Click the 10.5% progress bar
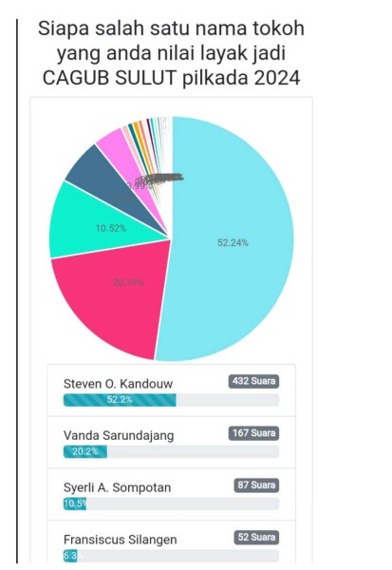392x570 pixels. point(171,503)
